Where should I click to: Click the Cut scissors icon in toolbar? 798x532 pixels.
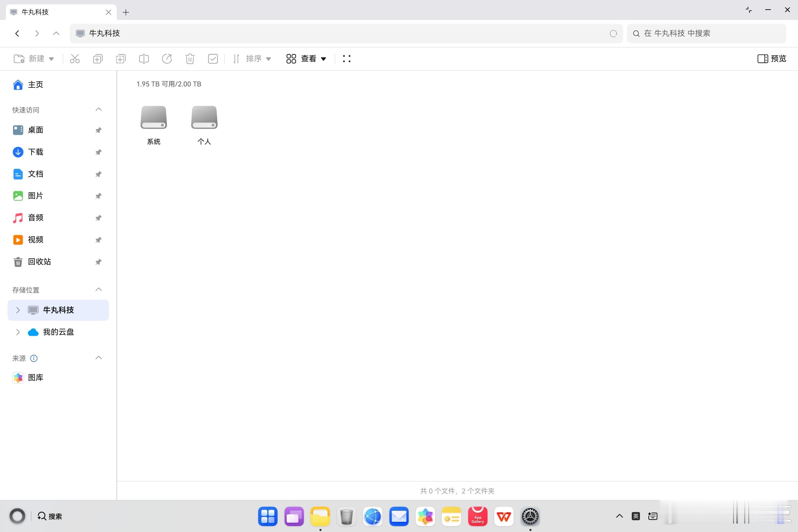[x=75, y=59]
